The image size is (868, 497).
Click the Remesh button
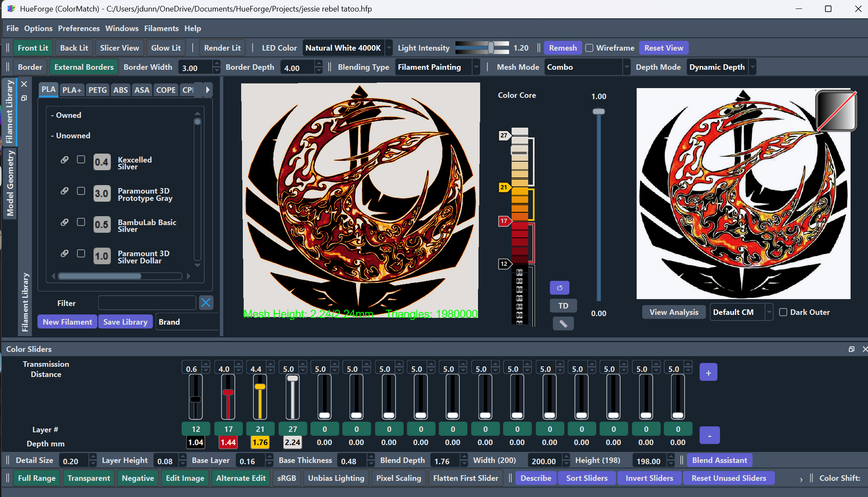click(562, 48)
